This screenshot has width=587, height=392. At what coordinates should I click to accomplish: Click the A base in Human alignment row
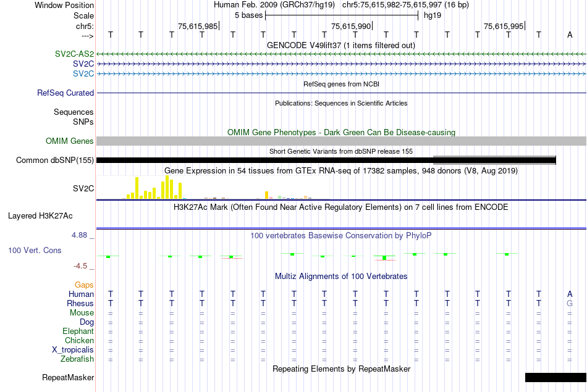[570, 294]
